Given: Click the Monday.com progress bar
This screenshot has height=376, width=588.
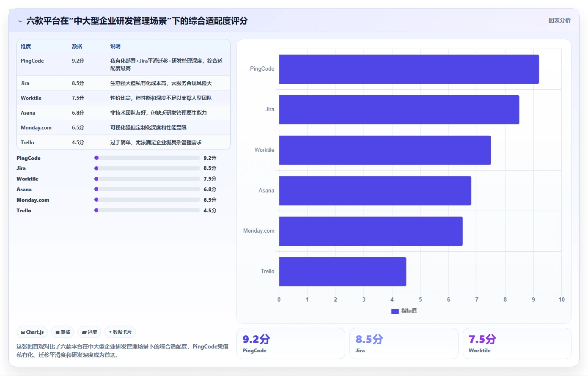Looking at the screenshot, I should [147, 200].
